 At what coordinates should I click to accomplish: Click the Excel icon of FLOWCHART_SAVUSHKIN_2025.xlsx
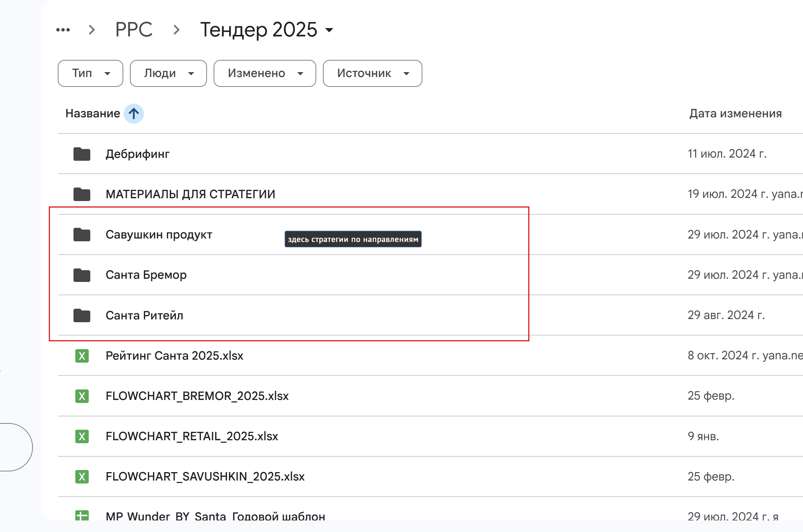(x=82, y=477)
